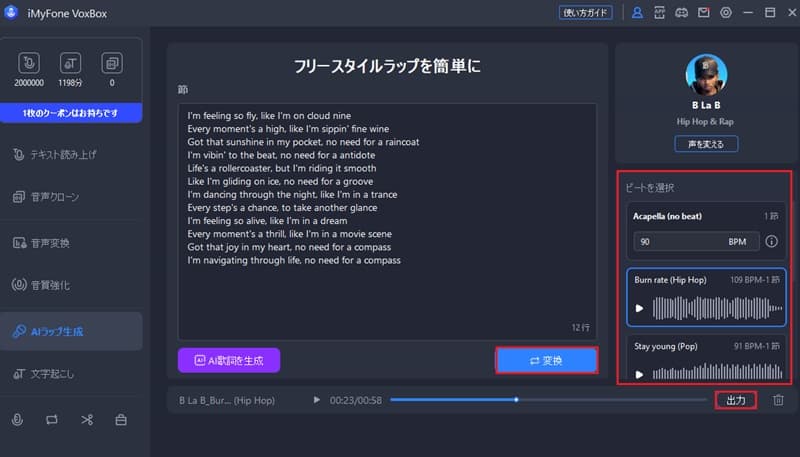800x457 pixels.
Task: Open the mail messages icon
Action: pos(704,12)
